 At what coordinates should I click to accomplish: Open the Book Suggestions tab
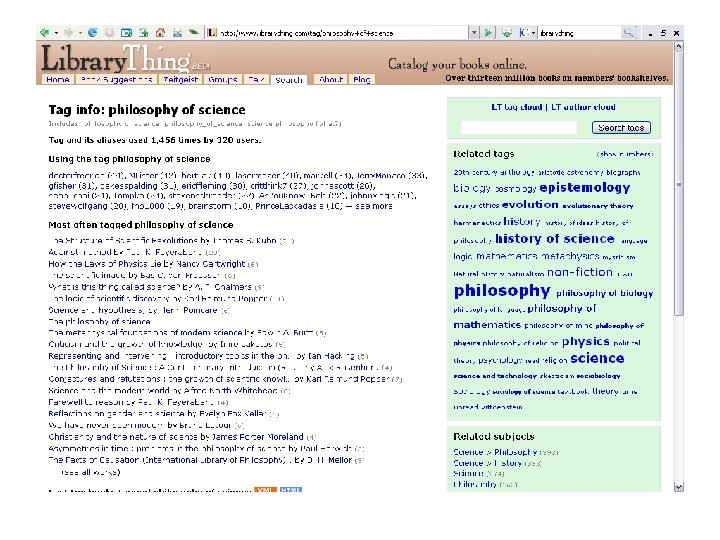click(116, 79)
